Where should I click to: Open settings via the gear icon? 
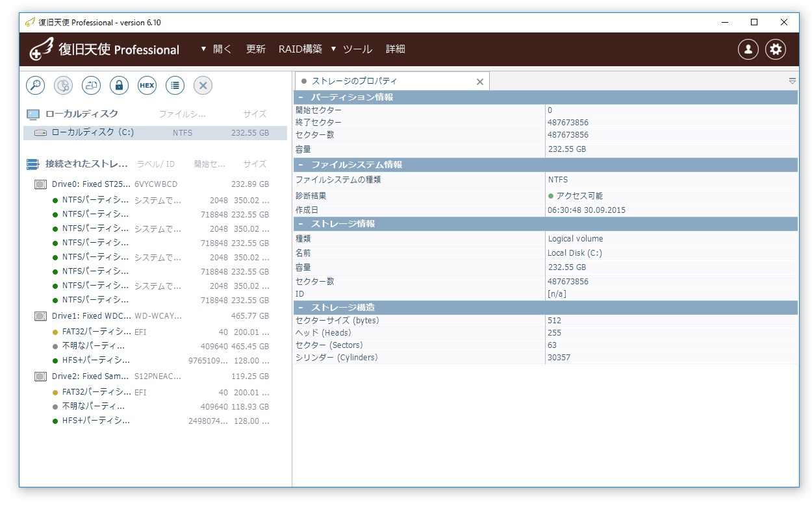pyautogui.click(x=776, y=49)
